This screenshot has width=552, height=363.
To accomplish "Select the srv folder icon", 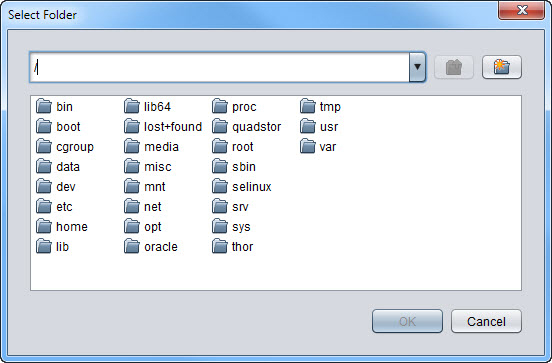I will (x=220, y=206).
